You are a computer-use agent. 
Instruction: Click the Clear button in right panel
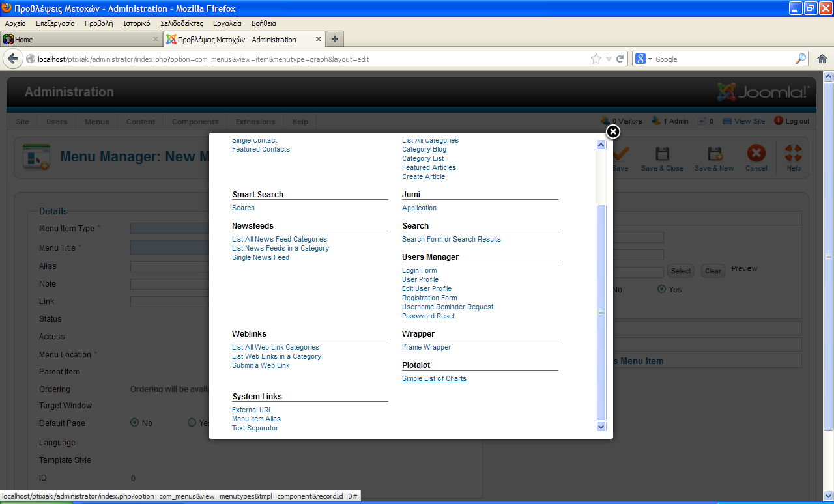pos(713,271)
